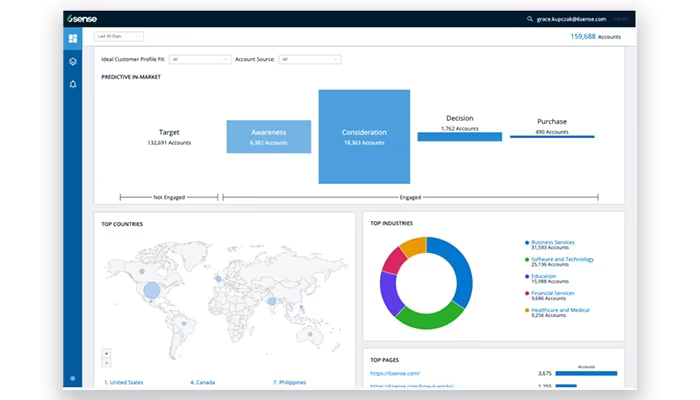Screen dimensions: 700x400
Task: Click the grace.kupczak@6sense.com user email
Action: [571, 19]
